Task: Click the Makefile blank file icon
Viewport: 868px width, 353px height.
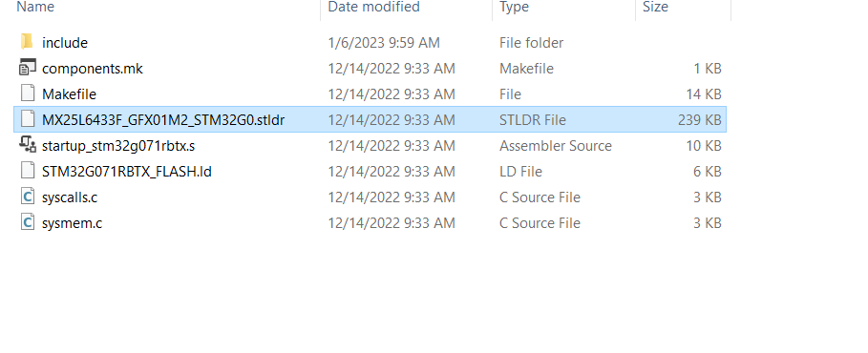Action: [x=27, y=93]
